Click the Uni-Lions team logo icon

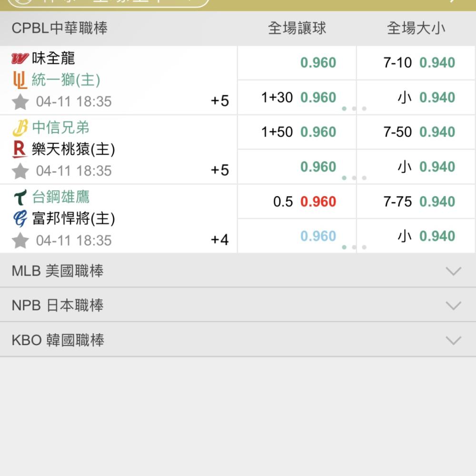click(x=20, y=80)
